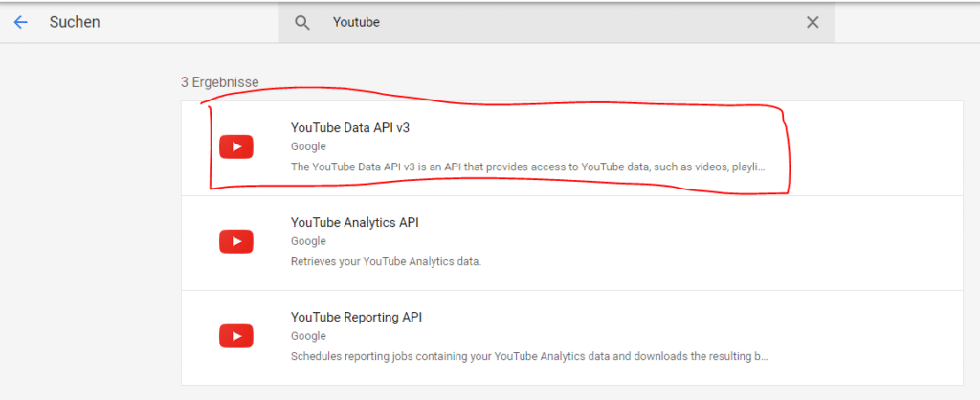Clear the search with the X icon
This screenshot has height=400, width=980.
click(813, 23)
